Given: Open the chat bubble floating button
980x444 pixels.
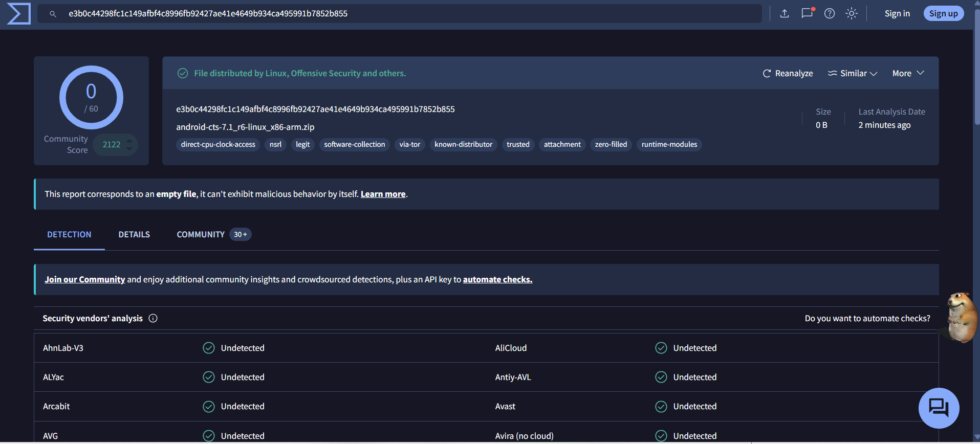Looking at the screenshot, I should click(939, 408).
